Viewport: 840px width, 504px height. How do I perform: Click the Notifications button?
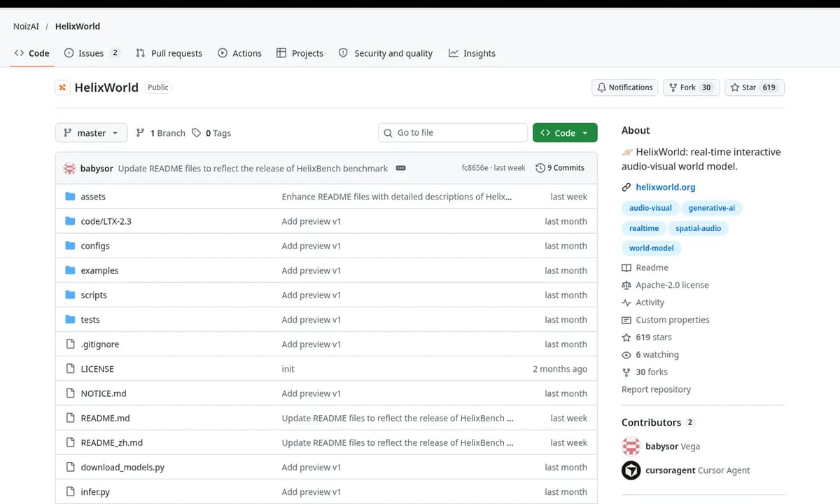[x=624, y=87]
